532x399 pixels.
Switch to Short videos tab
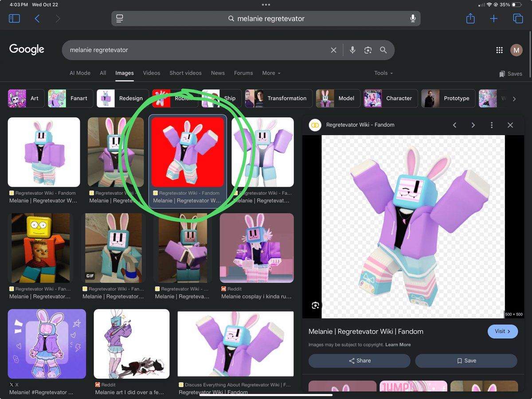pyautogui.click(x=185, y=73)
